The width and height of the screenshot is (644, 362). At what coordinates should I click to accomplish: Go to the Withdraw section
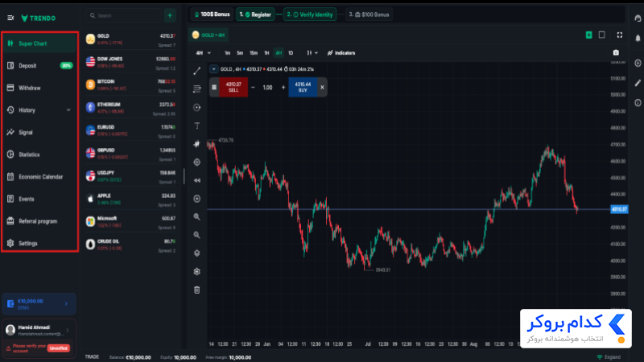coord(39,88)
